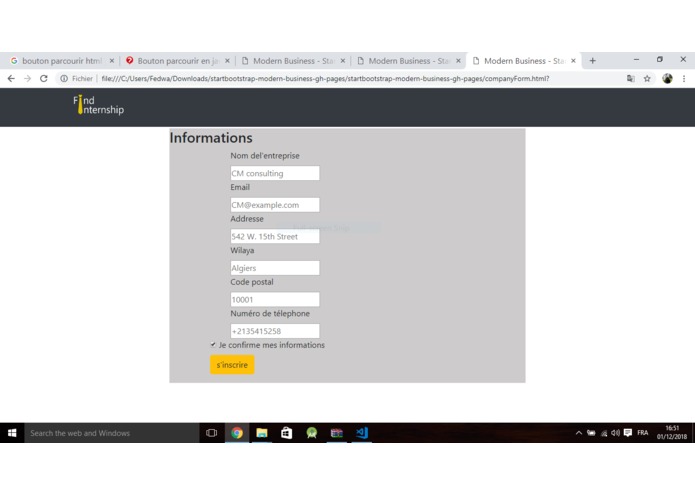Click the 'Code postal' label
Image resolution: width=695 pixels, height=494 pixels.
click(x=252, y=282)
